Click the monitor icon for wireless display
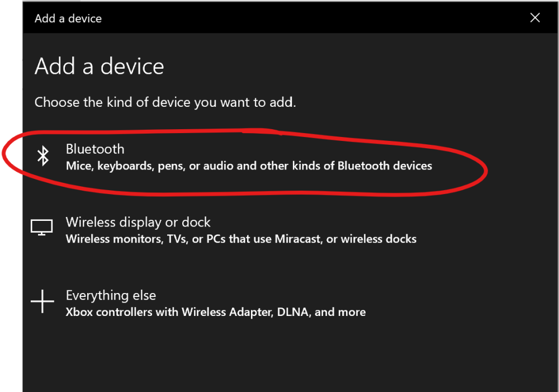 point(41,227)
